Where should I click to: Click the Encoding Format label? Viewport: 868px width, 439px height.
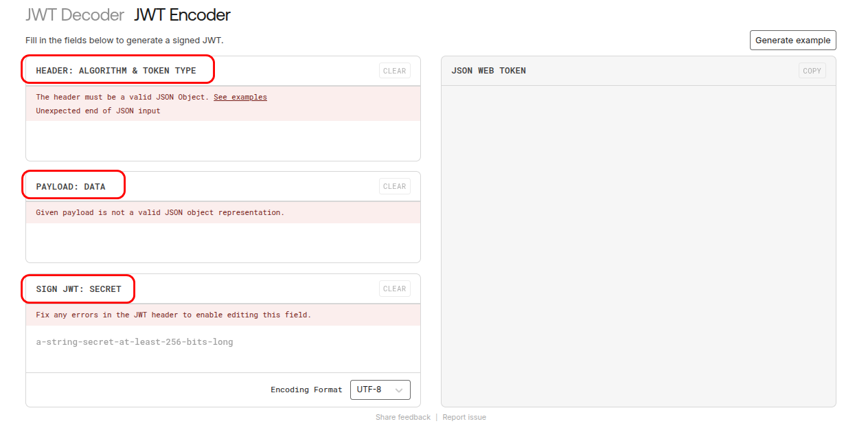306,390
